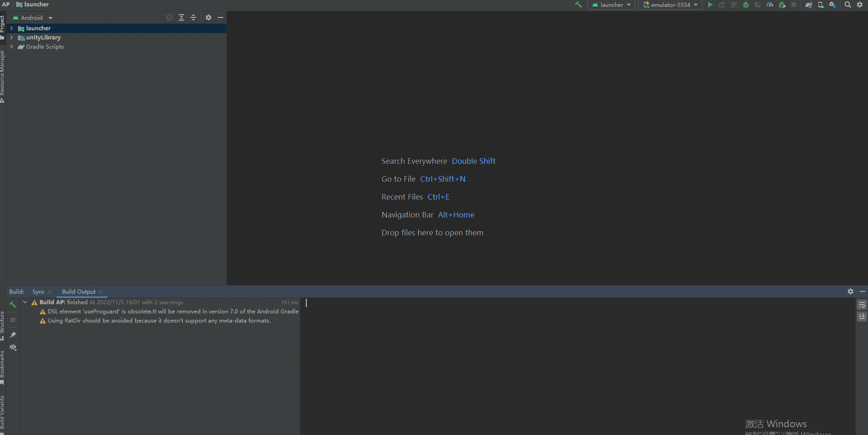
Task: Click launcher breadcrumb in navigation bar
Action: (x=33, y=5)
